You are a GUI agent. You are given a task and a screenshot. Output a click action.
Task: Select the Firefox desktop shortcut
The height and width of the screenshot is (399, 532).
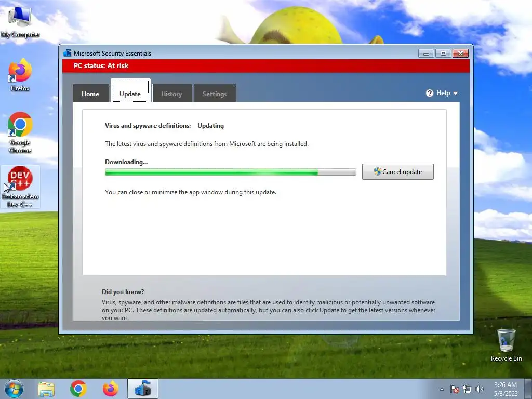[20, 75]
